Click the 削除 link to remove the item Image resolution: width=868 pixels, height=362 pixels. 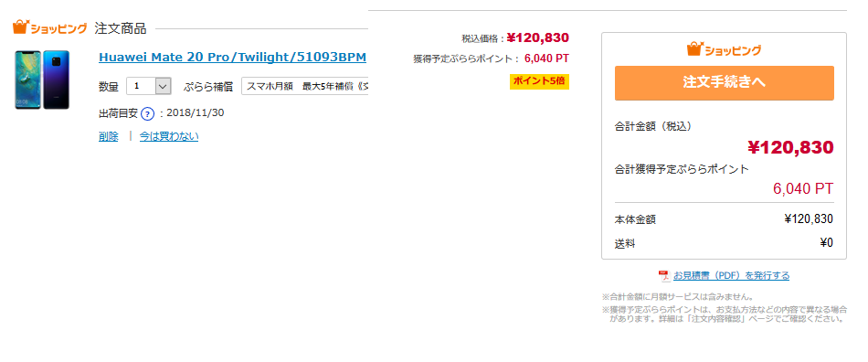(x=109, y=136)
